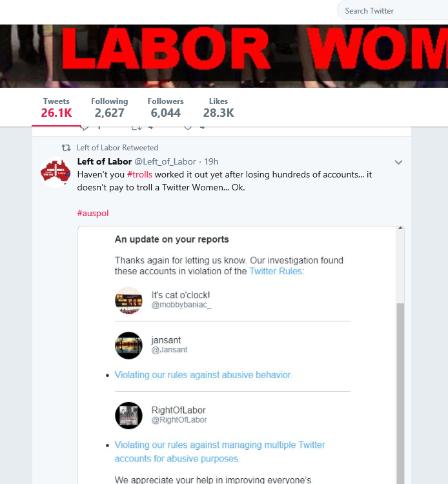The width and height of the screenshot is (448, 484).
Task: Click the #trolls hashtag link
Action: pos(139,174)
